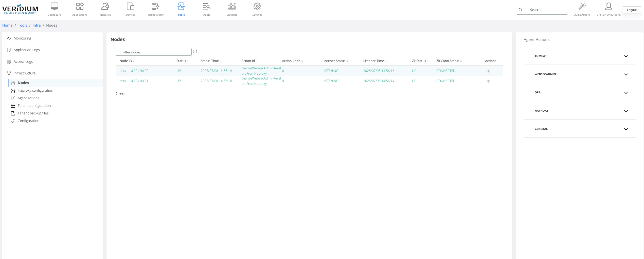Viewport: 644px width, 259px height.
Task: Refresh the nodes list with reload icon
Action: 195,52
